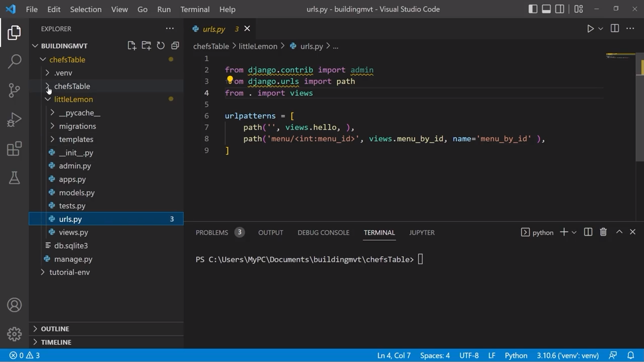Open the new terminal launch profile dropdown
Screen dimensions: 644x362
tap(574, 232)
